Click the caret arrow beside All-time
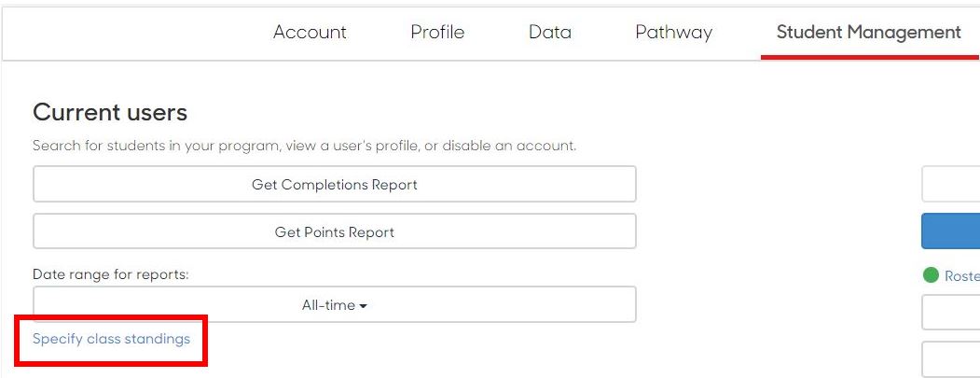Screen dimensions: 980x378 (363, 305)
